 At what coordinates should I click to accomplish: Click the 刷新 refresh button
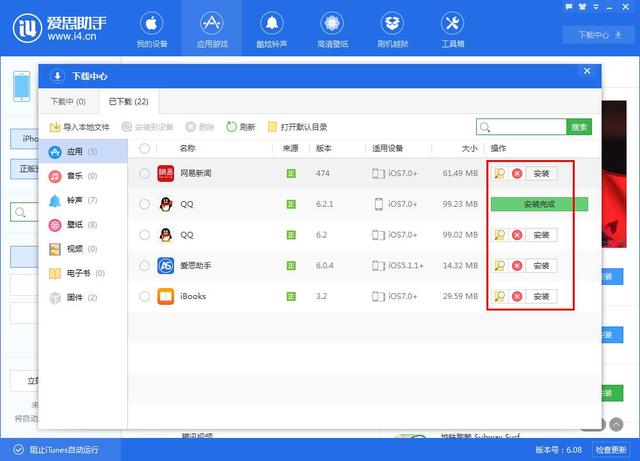point(241,127)
